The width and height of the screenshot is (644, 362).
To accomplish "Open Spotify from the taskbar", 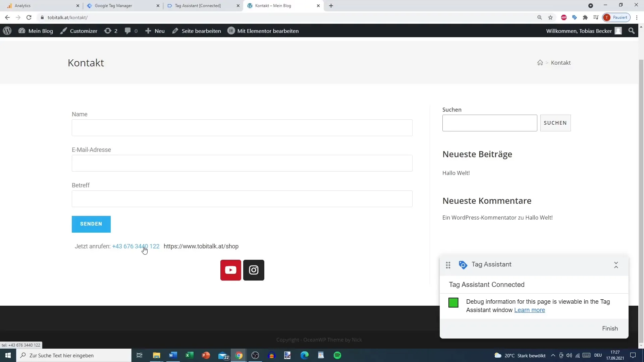I will [337, 355].
